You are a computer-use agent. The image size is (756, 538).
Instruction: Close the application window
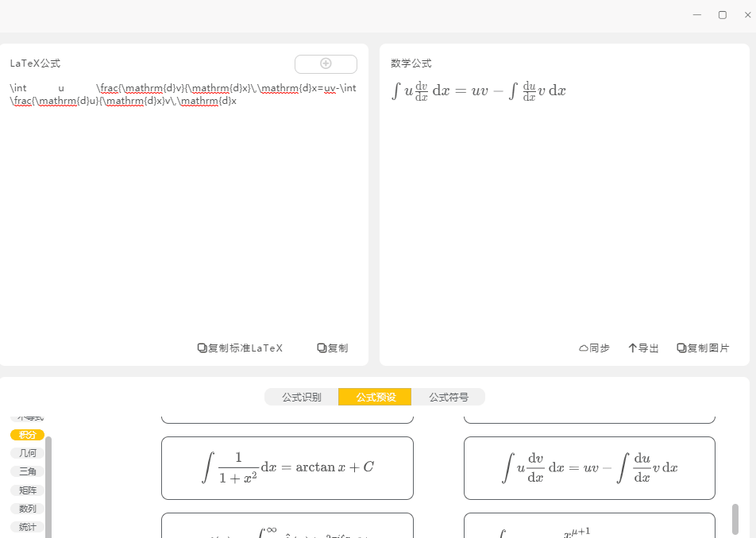[x=747, y=15]
